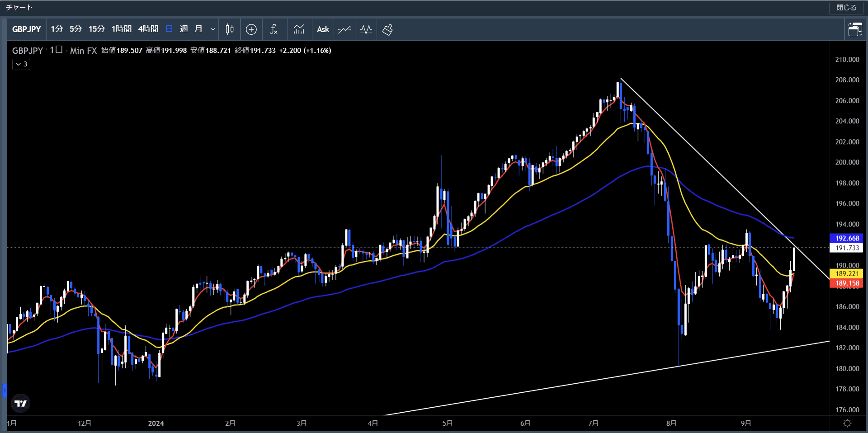Expand the indicator legend showing 3

click(x=21, y=64)
